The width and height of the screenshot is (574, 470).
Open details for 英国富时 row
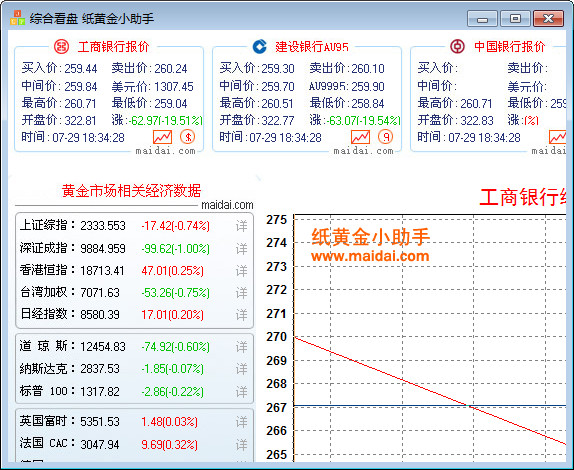242,422
